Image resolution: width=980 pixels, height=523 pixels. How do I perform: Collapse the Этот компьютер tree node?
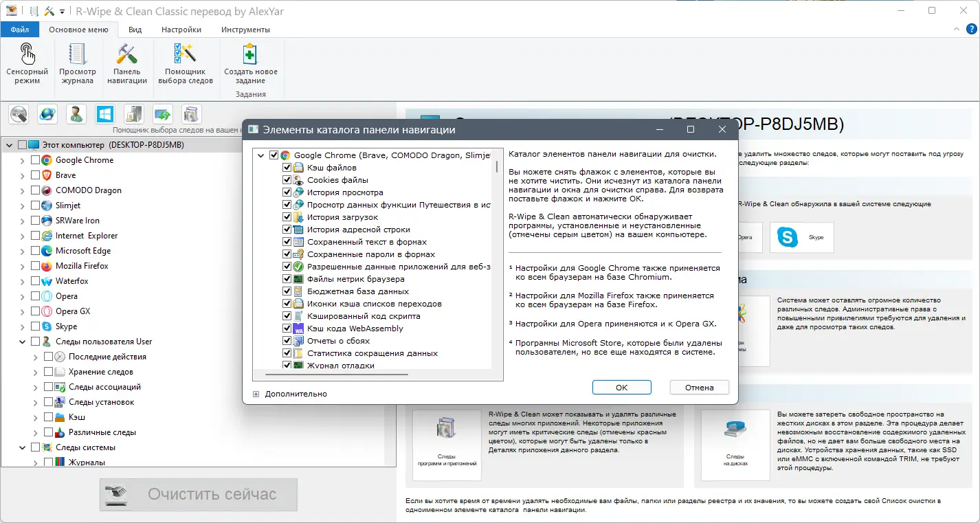click(9, 145)
